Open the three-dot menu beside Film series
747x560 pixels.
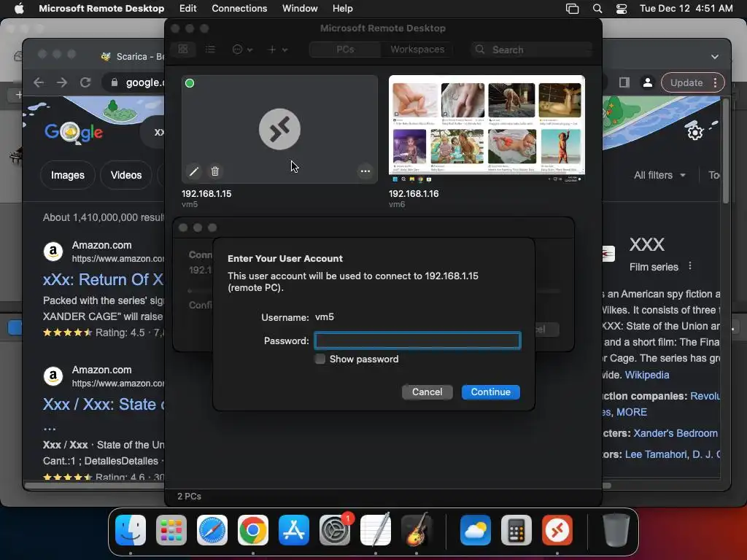tap(690, 266)
